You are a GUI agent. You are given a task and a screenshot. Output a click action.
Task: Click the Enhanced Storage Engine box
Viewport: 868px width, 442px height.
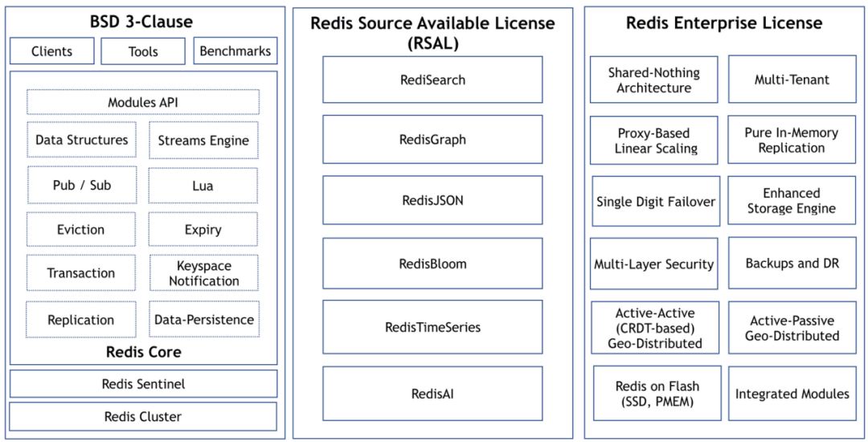point(792,200)
